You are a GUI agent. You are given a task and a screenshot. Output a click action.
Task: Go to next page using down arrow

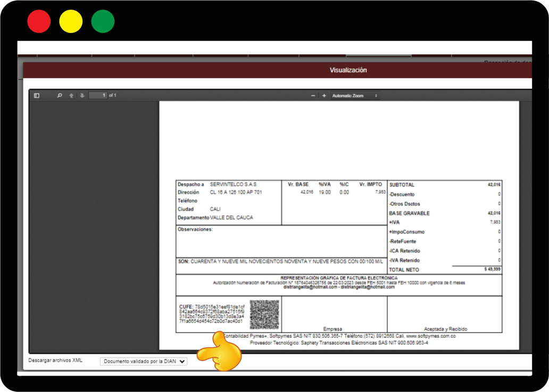81,96
